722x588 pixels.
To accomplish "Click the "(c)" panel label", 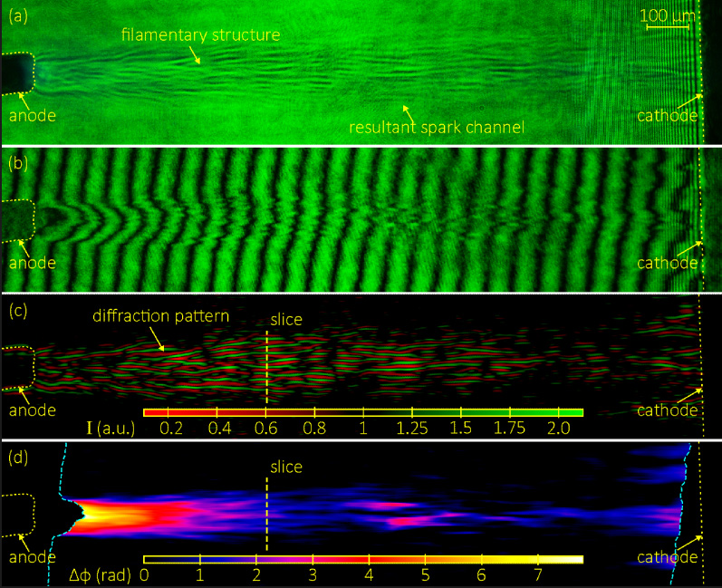I will point(18,311).
